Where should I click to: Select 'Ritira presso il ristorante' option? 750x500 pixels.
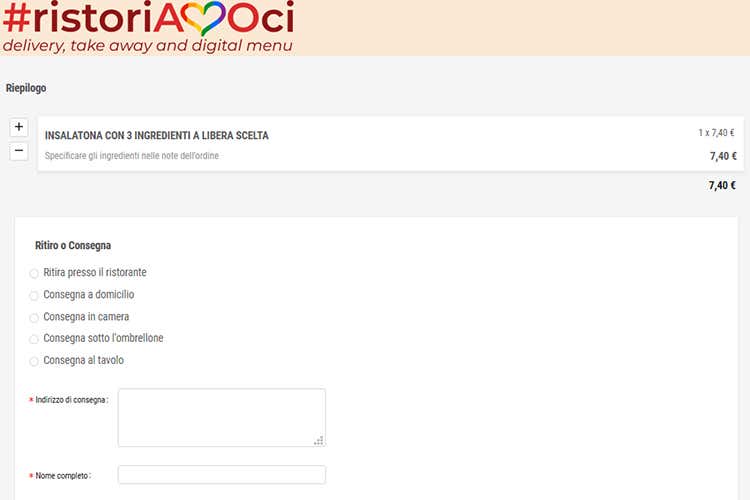[34, 273]
